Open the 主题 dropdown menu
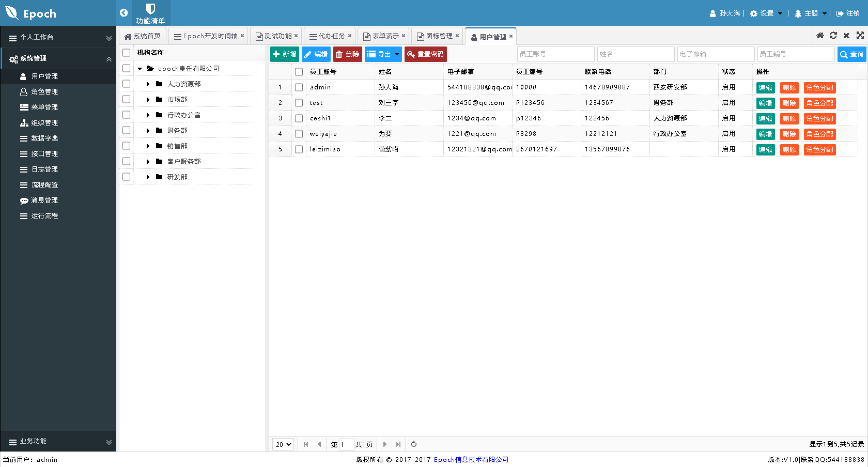Screen dimensions: 868x467 [811, 13]
